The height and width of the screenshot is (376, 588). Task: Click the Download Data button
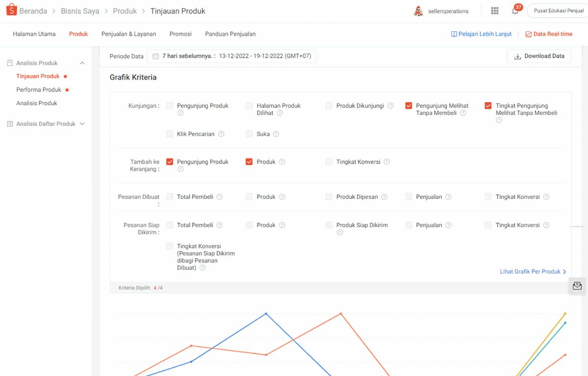[539, 56]
